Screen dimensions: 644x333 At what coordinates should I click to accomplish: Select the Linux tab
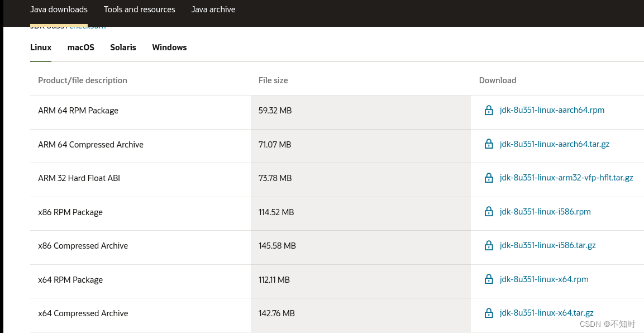[41, 47]
